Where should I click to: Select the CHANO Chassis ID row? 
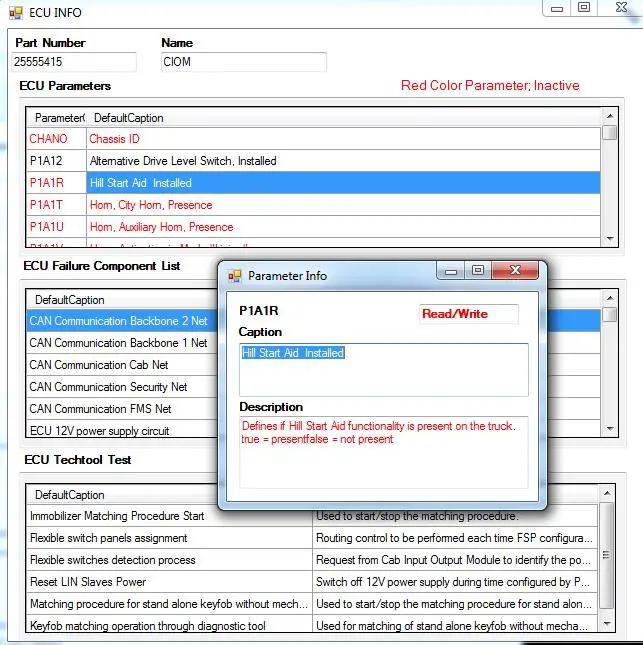(313, 139)
